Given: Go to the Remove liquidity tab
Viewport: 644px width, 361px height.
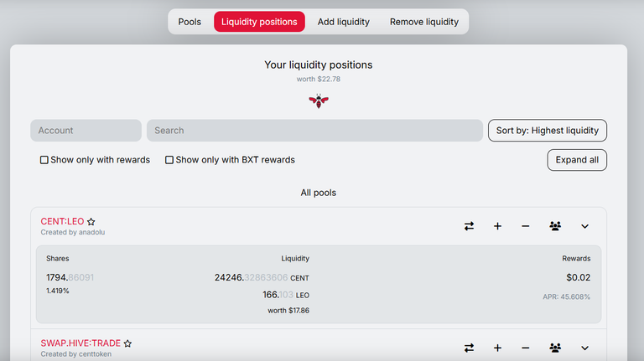Looking at the screenshot, I should pos(424,22).
